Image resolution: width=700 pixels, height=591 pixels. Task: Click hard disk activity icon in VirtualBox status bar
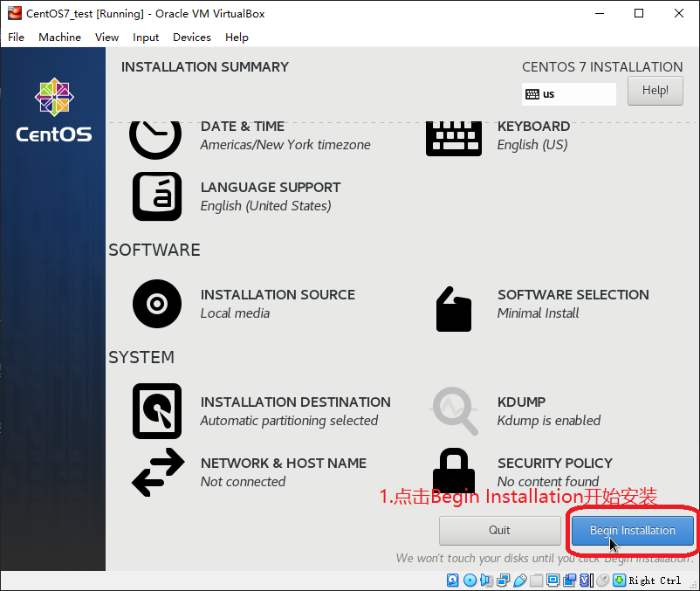click(x=453, y=581)
